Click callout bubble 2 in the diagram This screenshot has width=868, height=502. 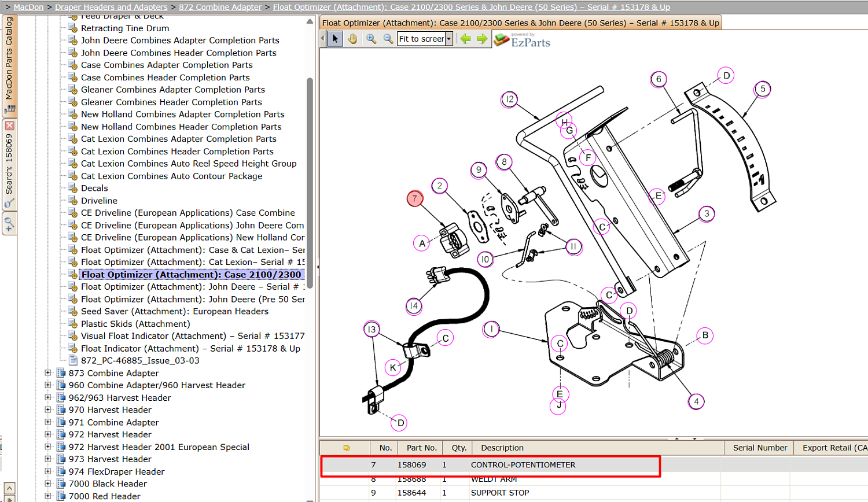(440, 186)
